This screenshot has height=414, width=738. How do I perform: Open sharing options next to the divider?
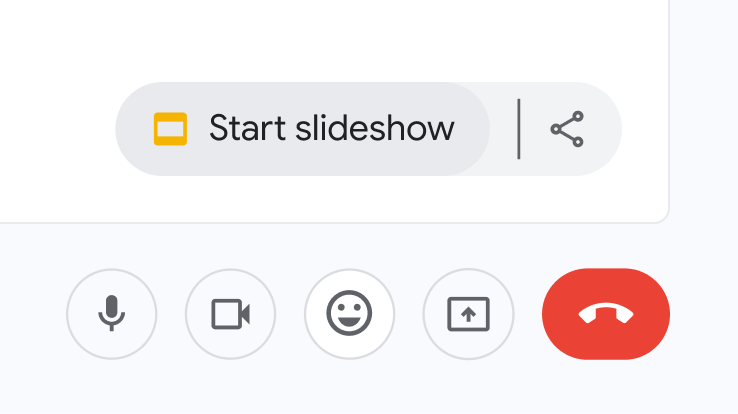(567, 129)
